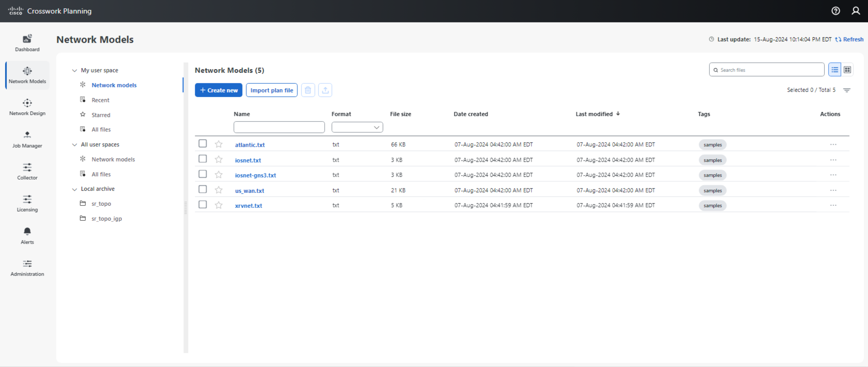This screenshot has height=367, width=868.
Task: Open the Format filter dropdown
Action: click(357, 127)
